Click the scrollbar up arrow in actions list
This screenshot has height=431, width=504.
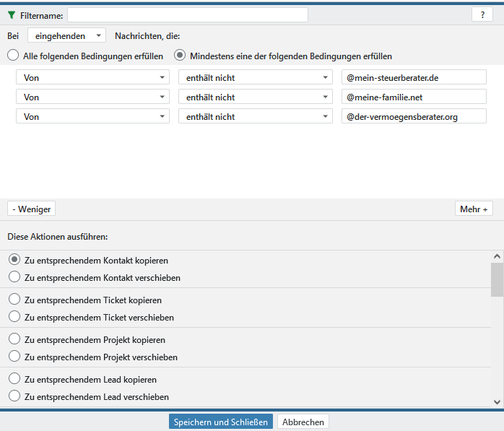497,256
